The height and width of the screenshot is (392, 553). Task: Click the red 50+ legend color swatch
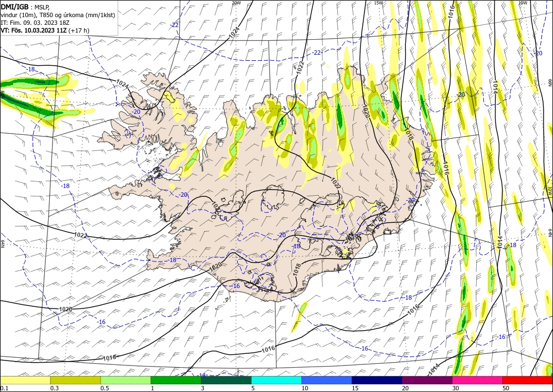528,380
